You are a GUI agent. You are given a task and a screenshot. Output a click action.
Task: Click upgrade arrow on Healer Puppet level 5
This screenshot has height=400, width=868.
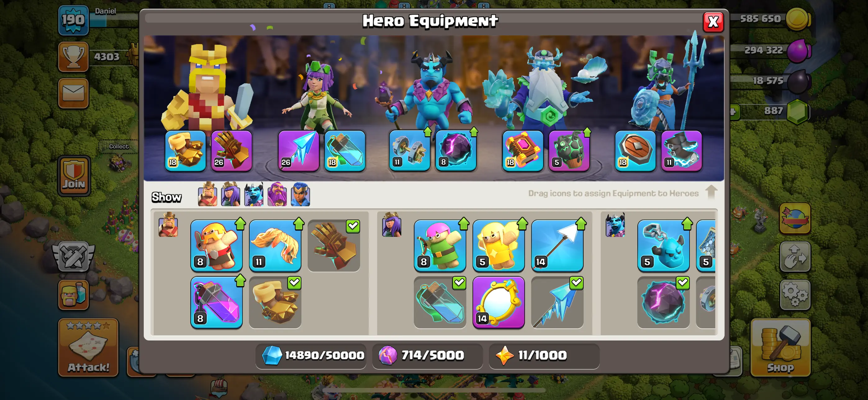(522, 224)
